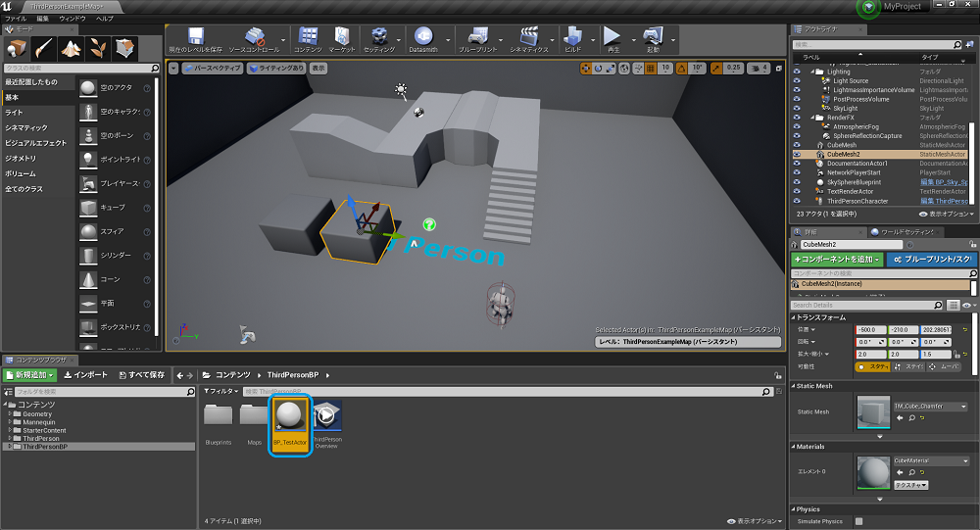Viewport: 980px width, 530px height.
Task: Toggle visibility eye for ThirdPersonCharacter
Action: tap(797, 201)
